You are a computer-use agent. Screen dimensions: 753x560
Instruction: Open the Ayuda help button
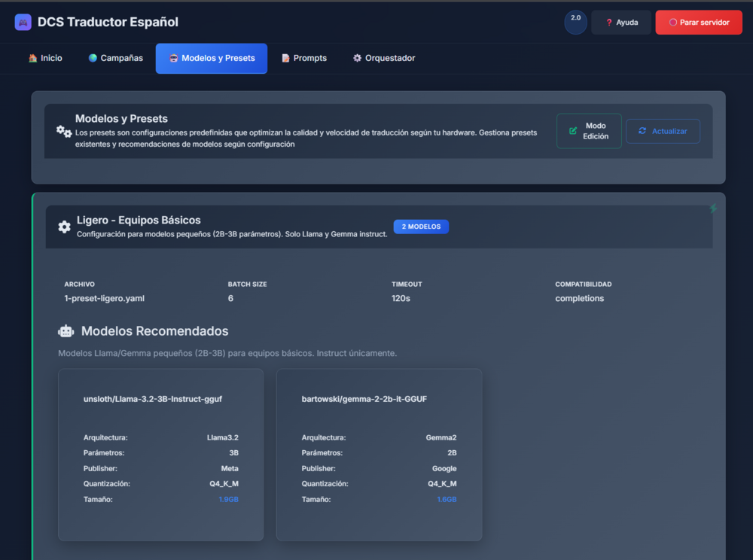tap(621, 23)
